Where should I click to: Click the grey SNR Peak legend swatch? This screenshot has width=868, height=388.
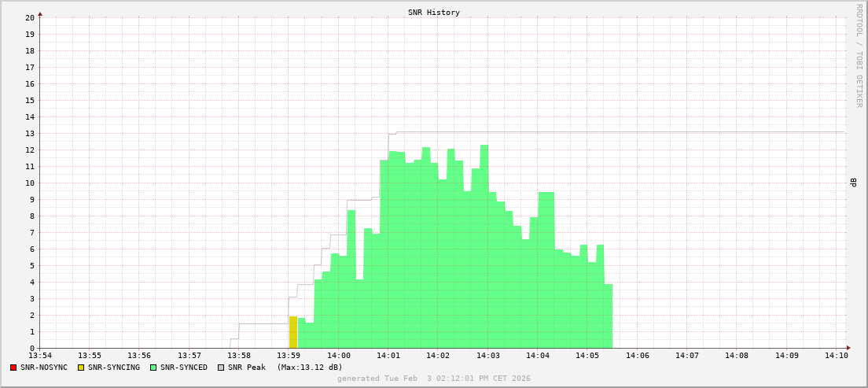click(x=220, y=368)
